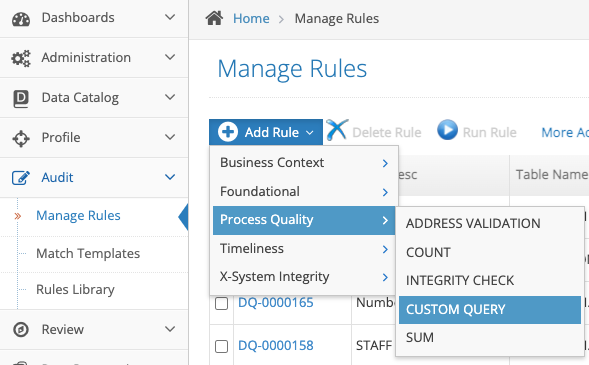Open the Home breadcrumb link

251,18
